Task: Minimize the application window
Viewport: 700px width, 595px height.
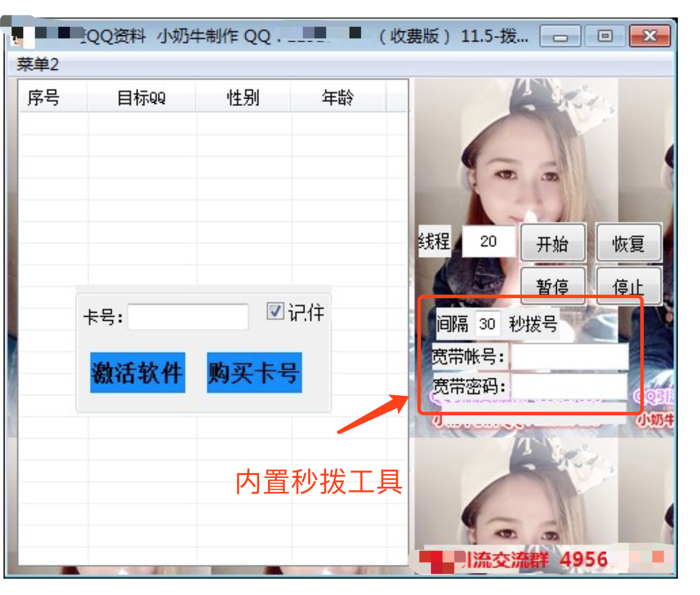Action: coord(560,37)
